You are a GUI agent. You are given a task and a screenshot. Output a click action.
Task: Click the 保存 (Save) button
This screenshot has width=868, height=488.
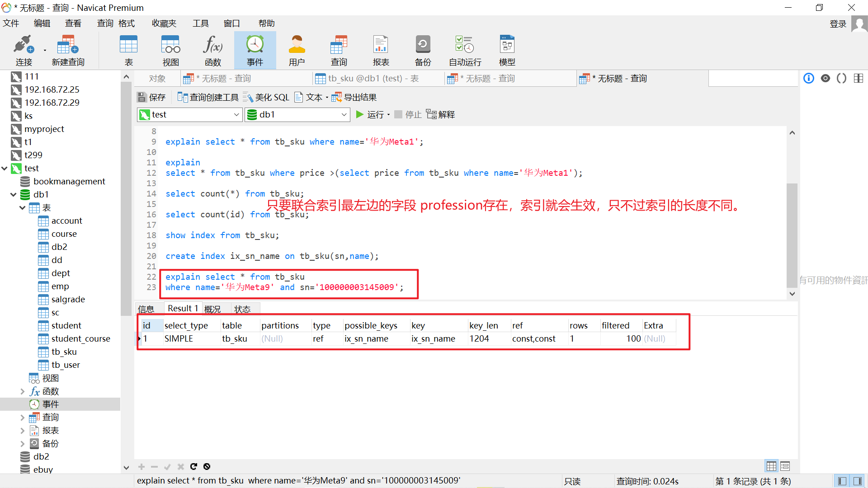point(151,97)
